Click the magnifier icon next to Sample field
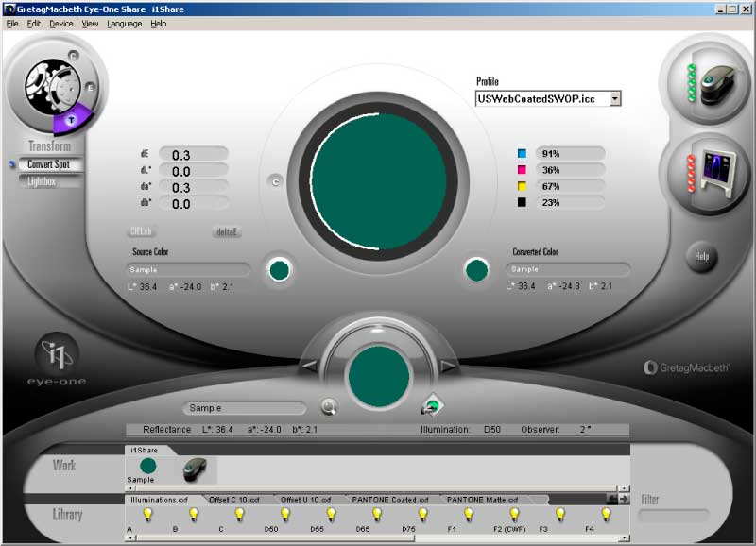 pyautogui.click(x=329, y=407)
